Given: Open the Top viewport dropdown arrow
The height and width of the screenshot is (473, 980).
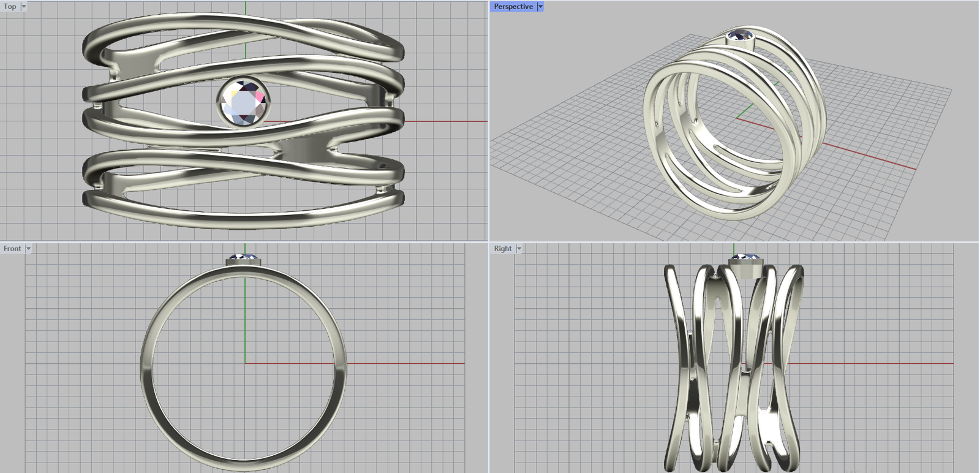Looking at the screenshot, I should (24, 7).
